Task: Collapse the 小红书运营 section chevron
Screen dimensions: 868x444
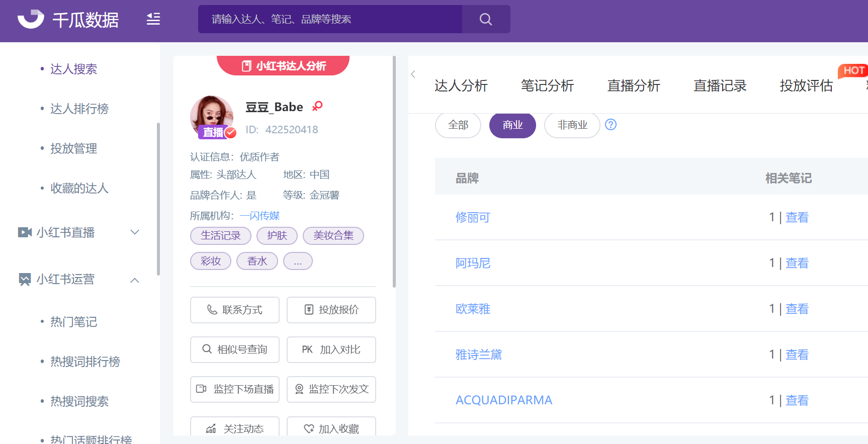Action: pos(135,280)
